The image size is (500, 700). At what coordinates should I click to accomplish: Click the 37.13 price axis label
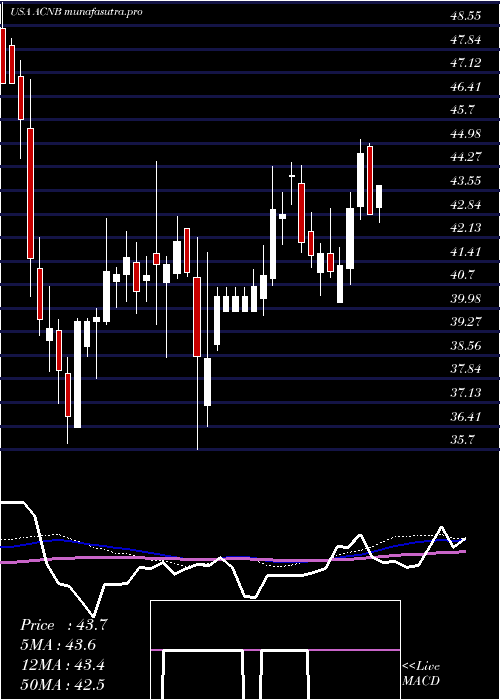(466, 393)
